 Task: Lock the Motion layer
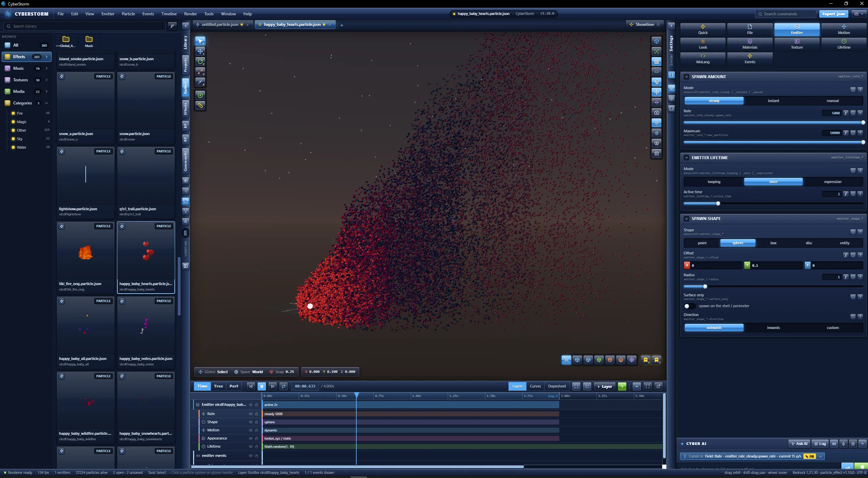coord(256,430)
